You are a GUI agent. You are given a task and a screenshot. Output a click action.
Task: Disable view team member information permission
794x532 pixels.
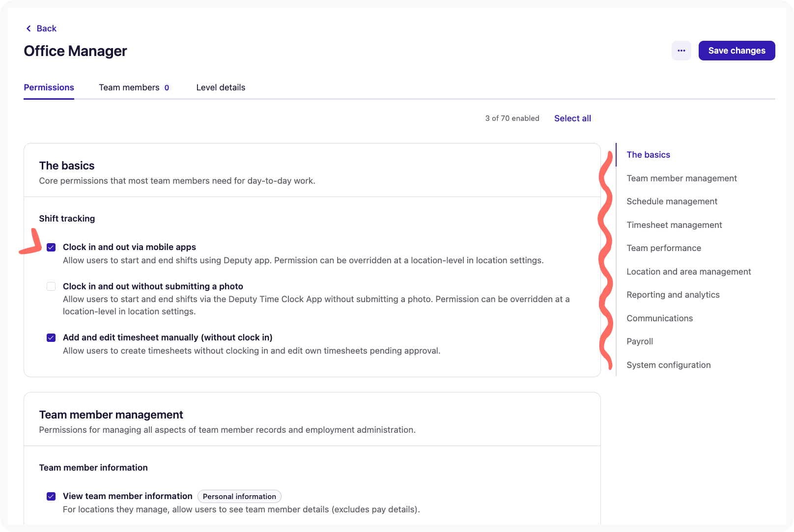(x=51, y=496)
